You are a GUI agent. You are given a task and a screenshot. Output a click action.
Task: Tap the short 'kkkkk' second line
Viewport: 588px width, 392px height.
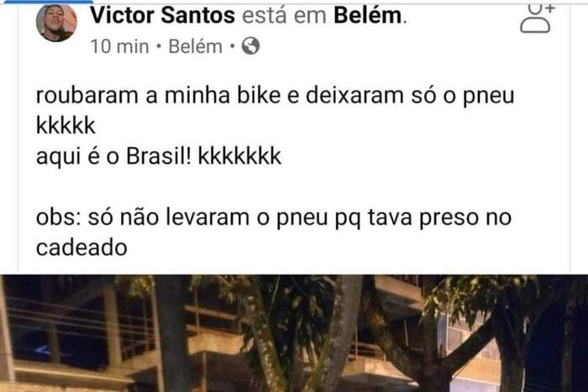(x=66, y=126)
